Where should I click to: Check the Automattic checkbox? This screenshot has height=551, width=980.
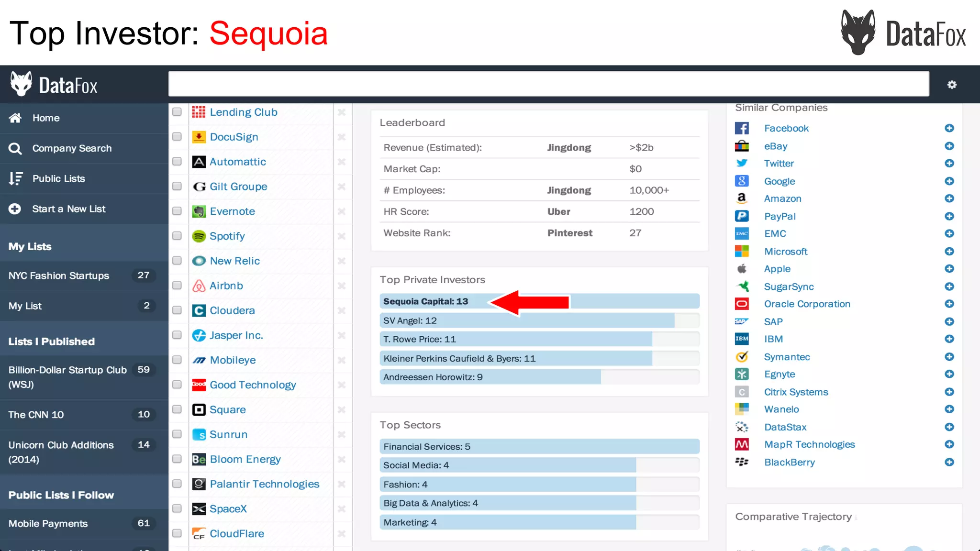pyautogui.click(x=177, y=162)
